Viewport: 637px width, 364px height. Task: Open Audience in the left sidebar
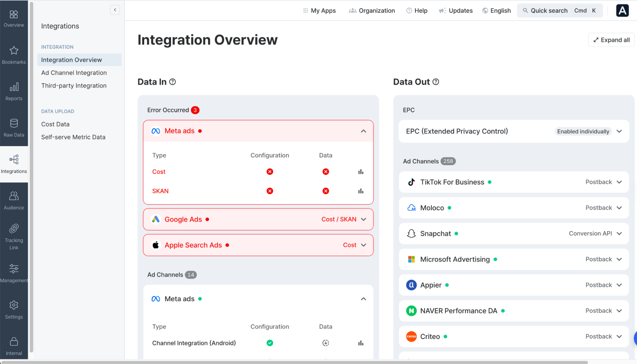(14, 201)
